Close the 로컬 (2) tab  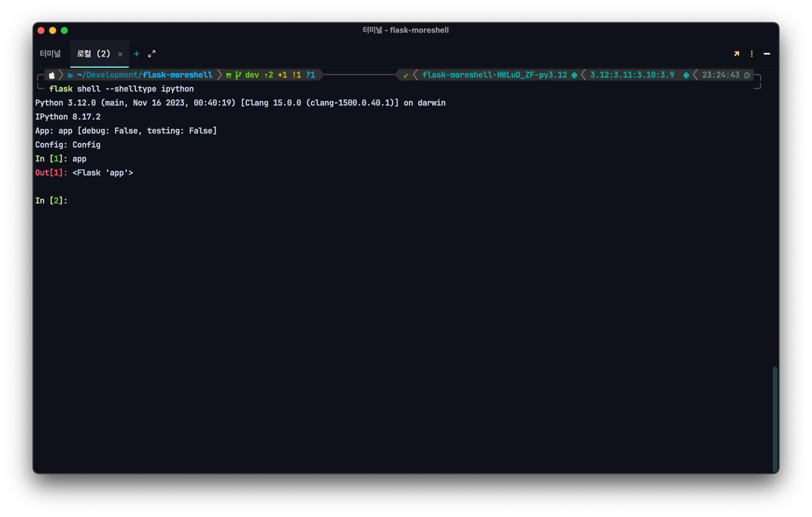coord(120,54)
